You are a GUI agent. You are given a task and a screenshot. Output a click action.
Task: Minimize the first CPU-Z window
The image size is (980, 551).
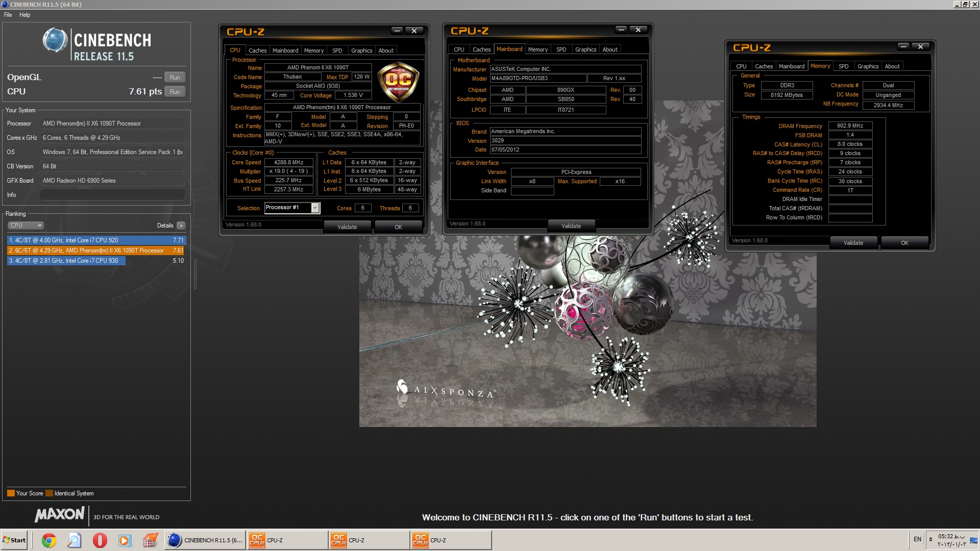(x=397, y=31)
